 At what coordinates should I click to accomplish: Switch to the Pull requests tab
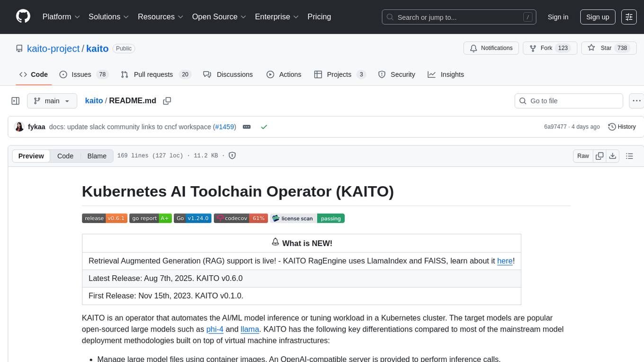[156, 74]
